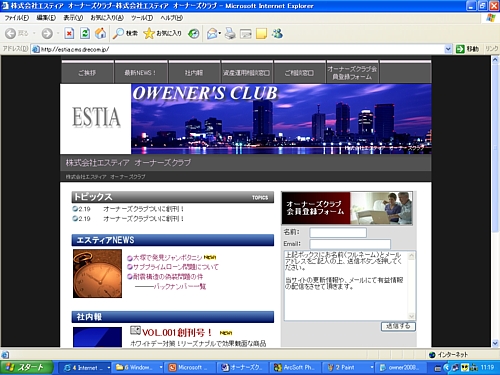Print page with printer icon

pyautogui.click(x=230, y=33)
